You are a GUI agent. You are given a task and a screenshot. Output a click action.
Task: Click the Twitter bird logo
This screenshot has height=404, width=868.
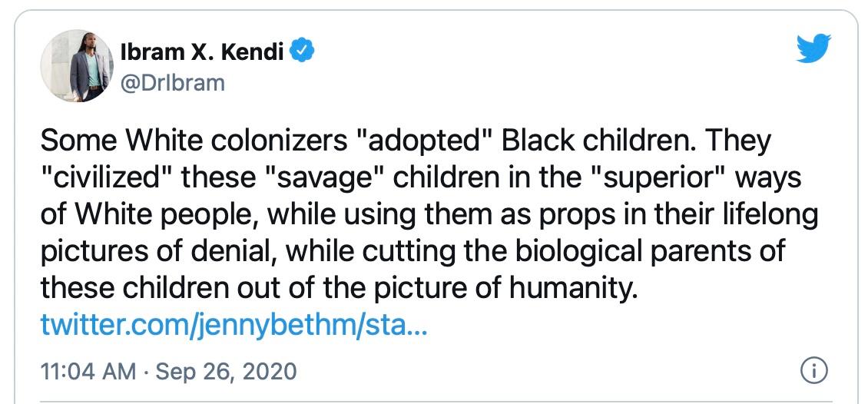click(x=815, y=50)
